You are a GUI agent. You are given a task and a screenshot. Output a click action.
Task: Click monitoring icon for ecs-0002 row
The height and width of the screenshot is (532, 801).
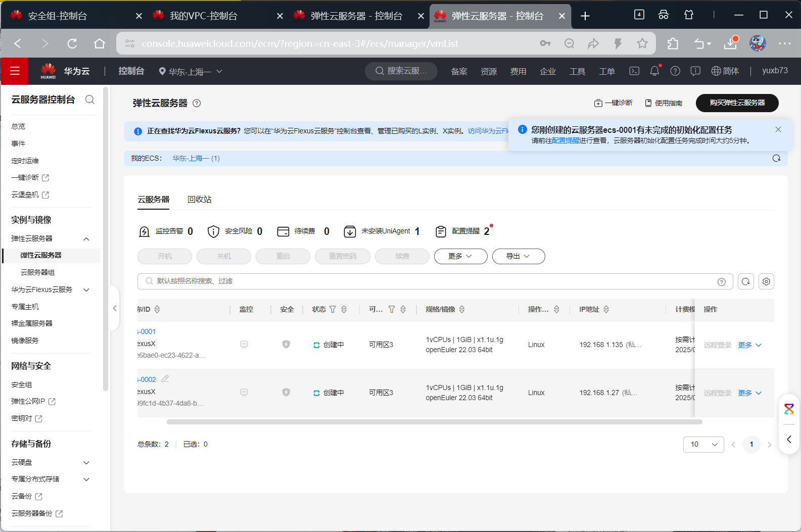coord(244,393)
